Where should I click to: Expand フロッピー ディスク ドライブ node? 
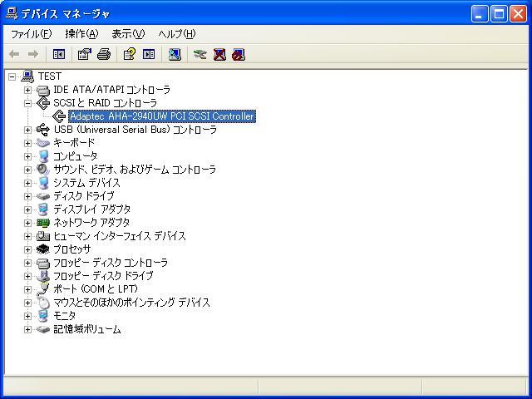coord(27,276)
